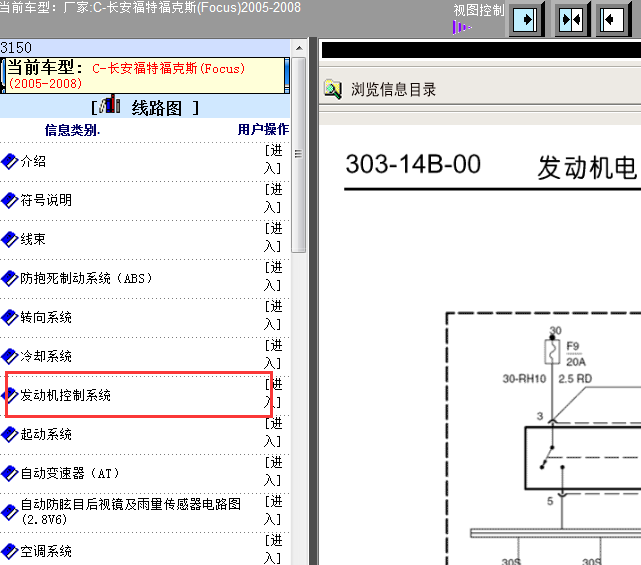Click the blue book icon beside 发动机控制系统
The height and width of the screenshot is (565, 641).
9,395
